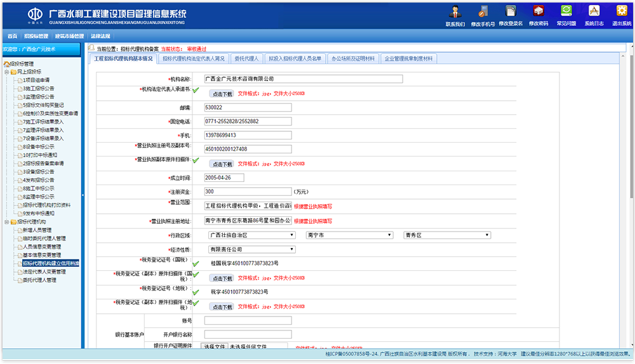This screenshot has height=364, width=635.
Task: Click the green checkmark next to 机构法定代表人承诺书
Action: point(196,90)
